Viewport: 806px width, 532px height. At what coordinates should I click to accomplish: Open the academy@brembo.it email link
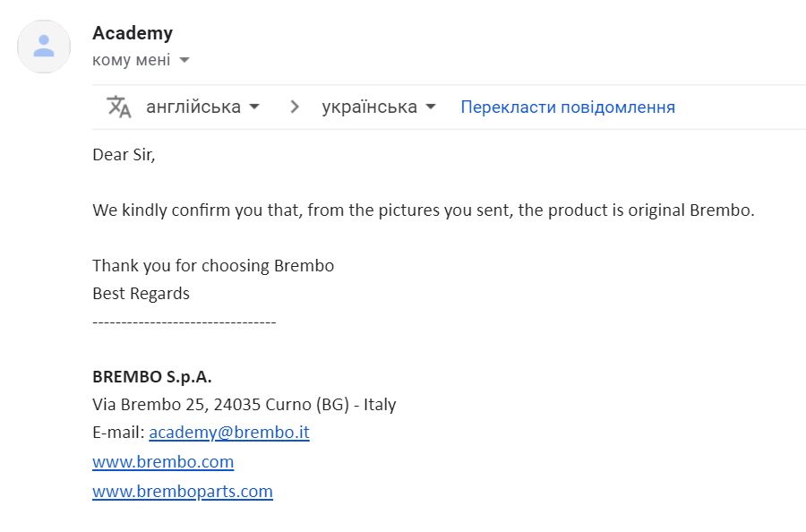(x=229, y=432)
